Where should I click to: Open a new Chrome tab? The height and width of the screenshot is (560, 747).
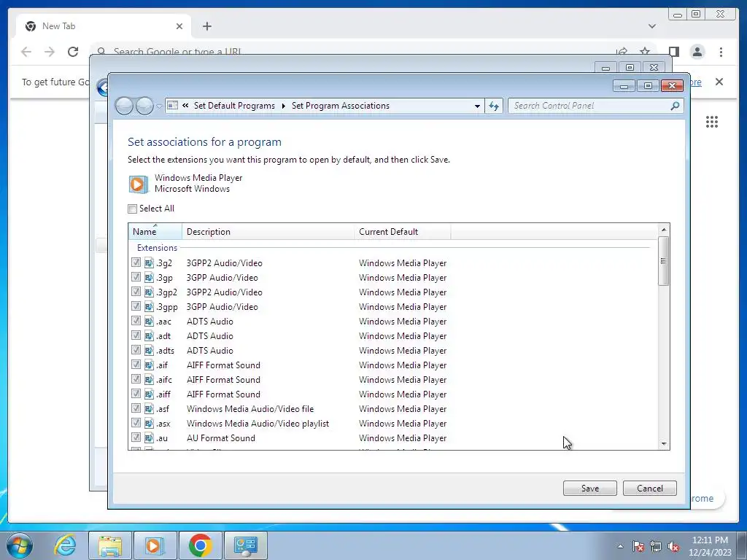pos(206,26)
